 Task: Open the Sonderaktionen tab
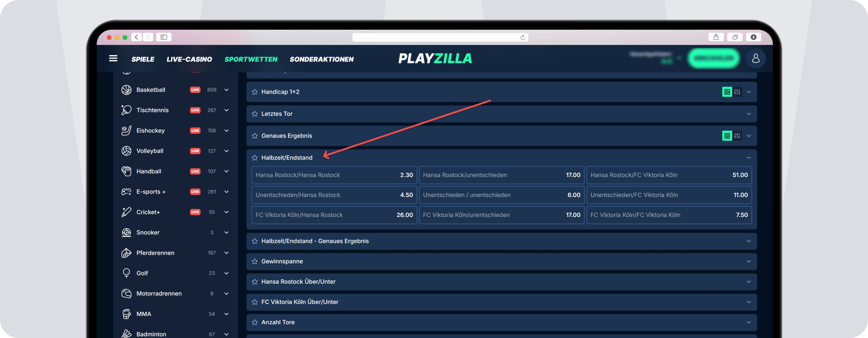(x=322, y=59)
